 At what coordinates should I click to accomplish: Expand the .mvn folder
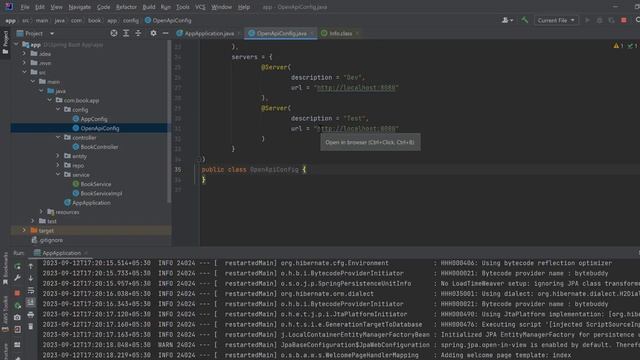tap(24, 63)
